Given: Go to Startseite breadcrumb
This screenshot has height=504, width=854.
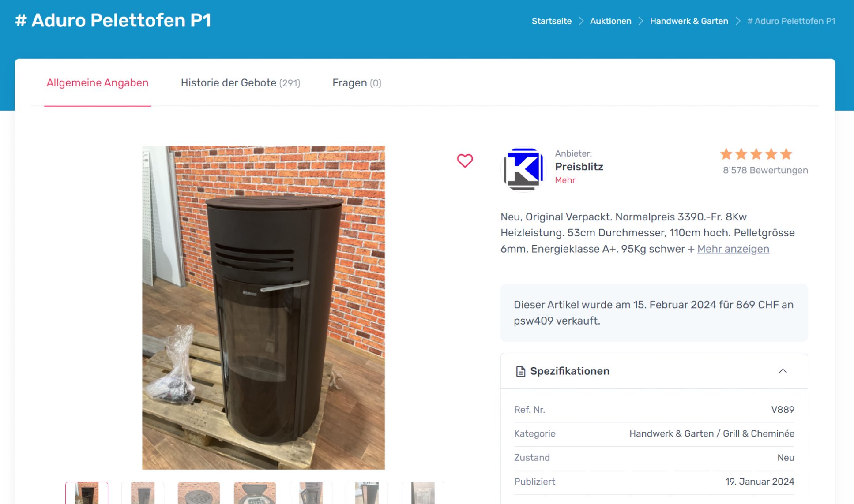Looking at the screenshot, I should pyautogui.click(x=551, y=21).
